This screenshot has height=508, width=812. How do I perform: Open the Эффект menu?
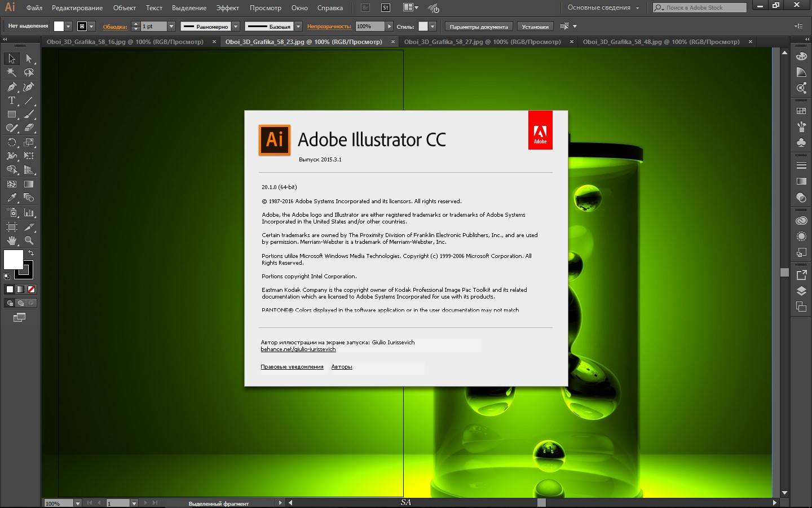pos(228,8)
